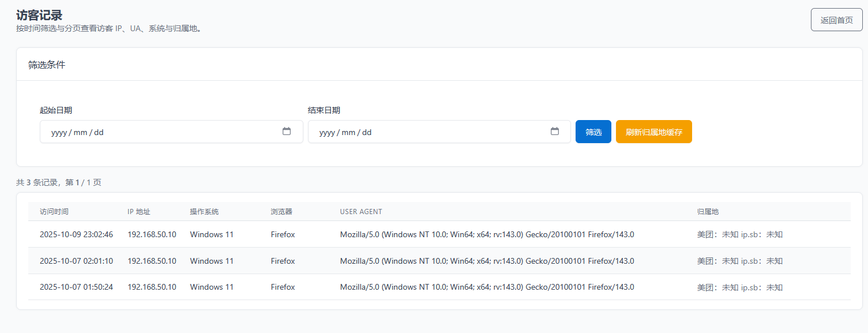
Task: Select the 2025-10-07 01:50:24 visit timestamp
Action: 76,287
